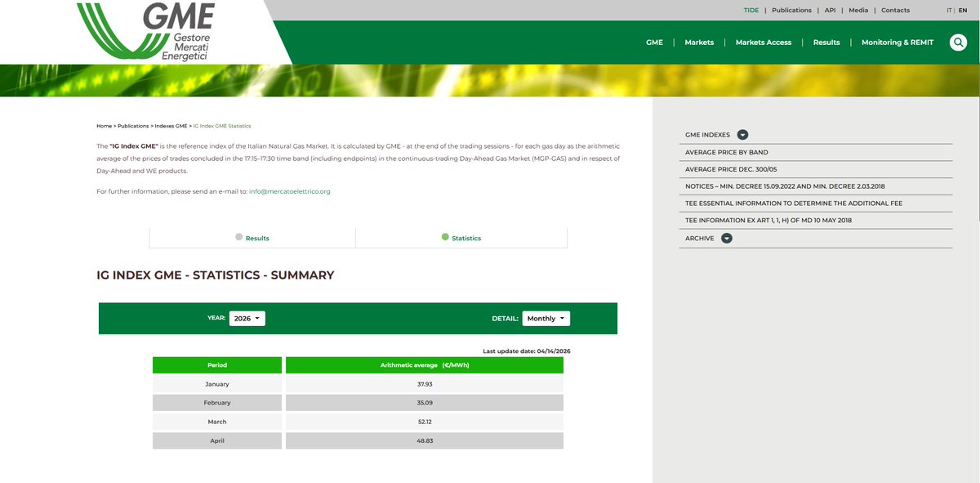Select the February row
This screenshot has height=483, width=980.
(358, 403)
